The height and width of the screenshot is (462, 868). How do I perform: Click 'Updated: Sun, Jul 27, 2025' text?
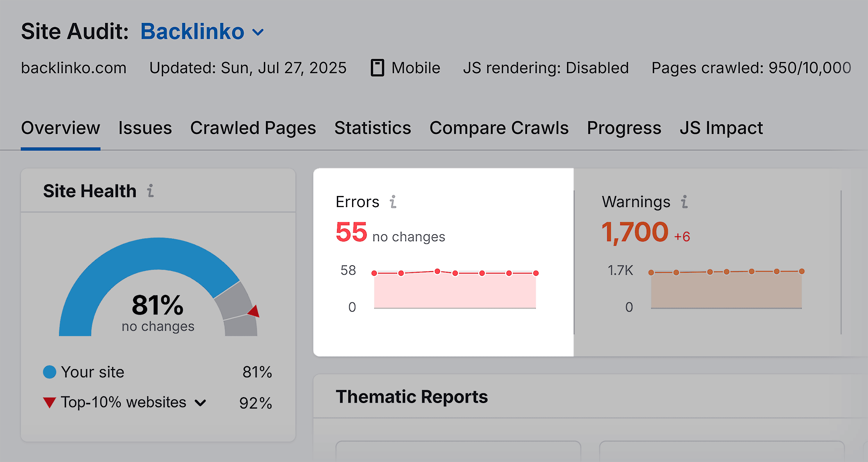[248, 68]
